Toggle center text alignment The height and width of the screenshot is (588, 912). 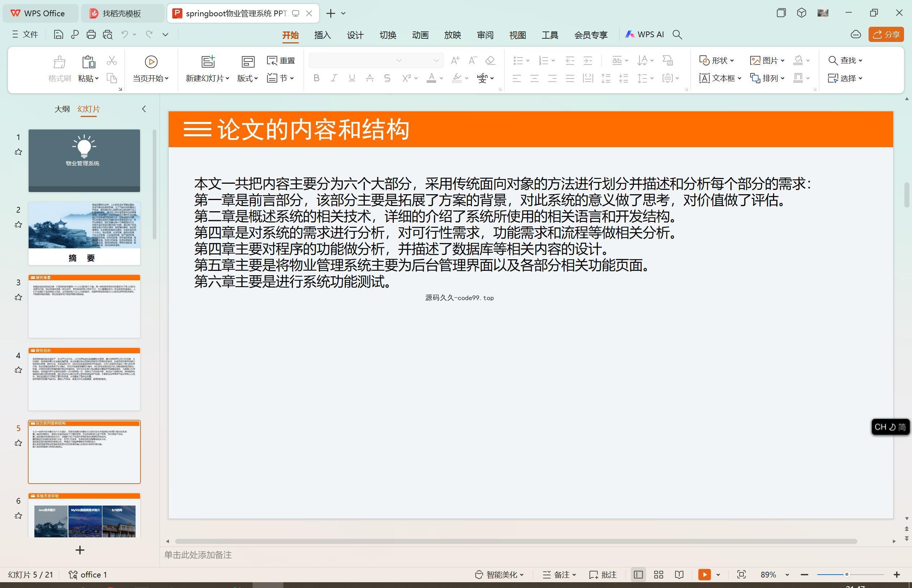click(535, 79)
